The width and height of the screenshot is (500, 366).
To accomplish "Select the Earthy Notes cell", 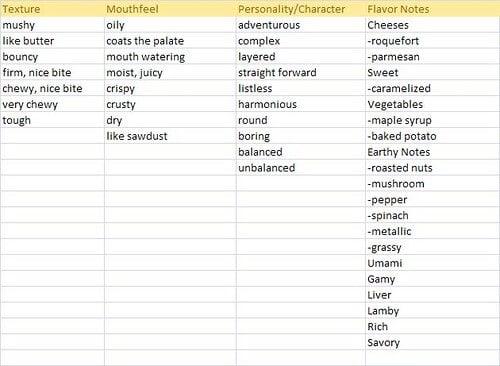I will point(432,152).
